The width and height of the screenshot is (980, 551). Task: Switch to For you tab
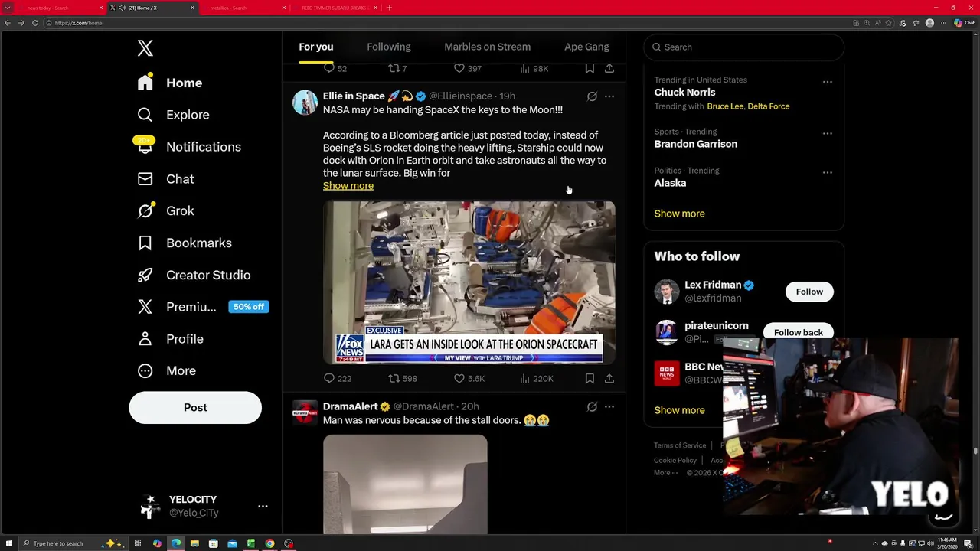(316, 47)
